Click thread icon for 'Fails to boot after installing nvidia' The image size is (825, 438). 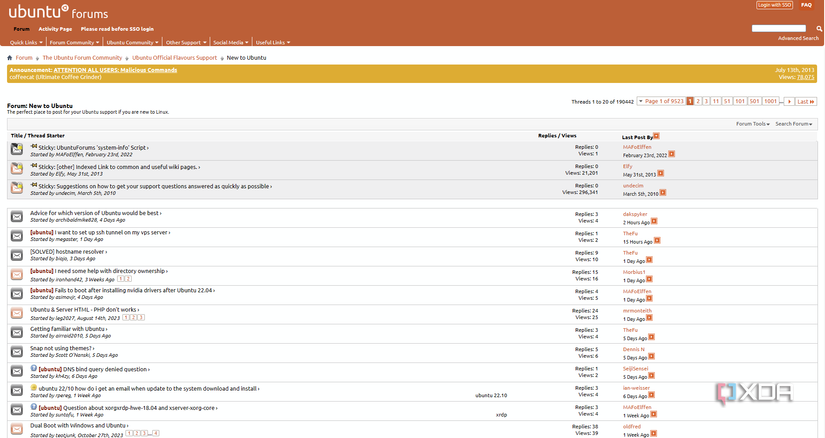pyautogui.click(x=17, y=294)
